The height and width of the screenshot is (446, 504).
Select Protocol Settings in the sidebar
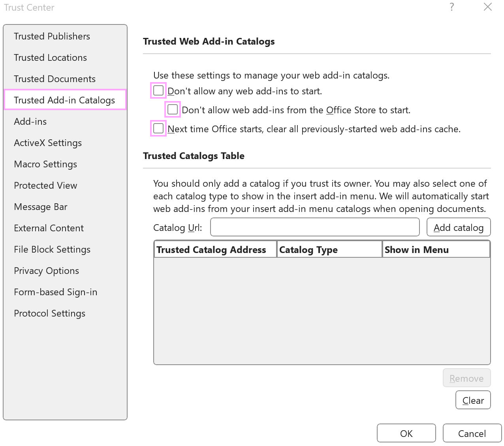[49, 313]
